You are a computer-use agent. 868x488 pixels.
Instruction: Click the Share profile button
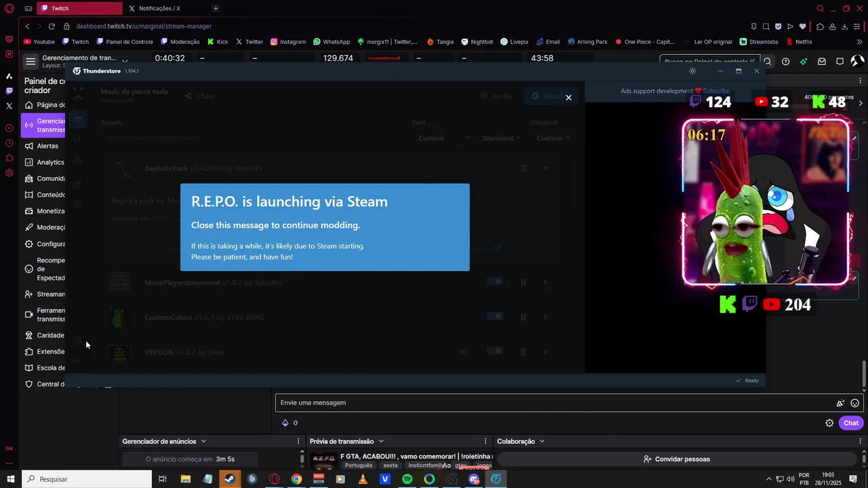coord(200,96)
